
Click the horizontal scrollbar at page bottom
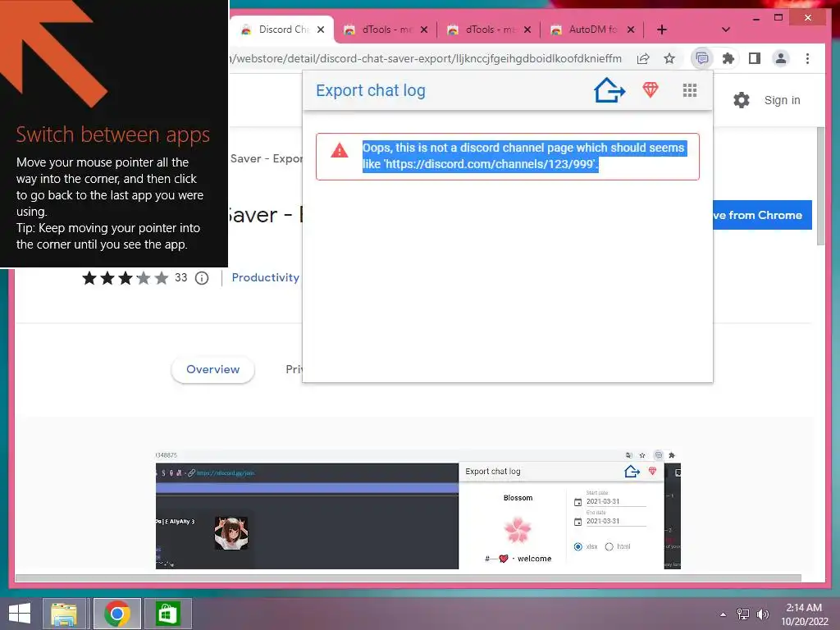(x=409, y=578)
